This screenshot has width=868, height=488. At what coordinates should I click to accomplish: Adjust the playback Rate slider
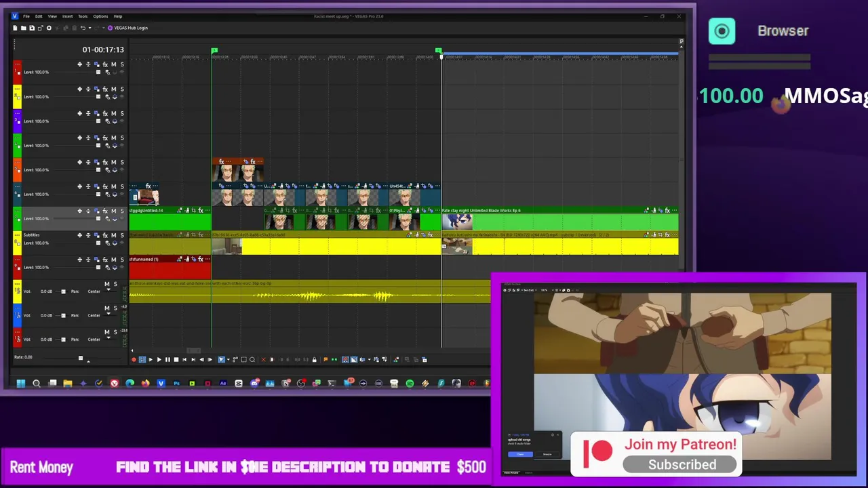tap(80, 358)
